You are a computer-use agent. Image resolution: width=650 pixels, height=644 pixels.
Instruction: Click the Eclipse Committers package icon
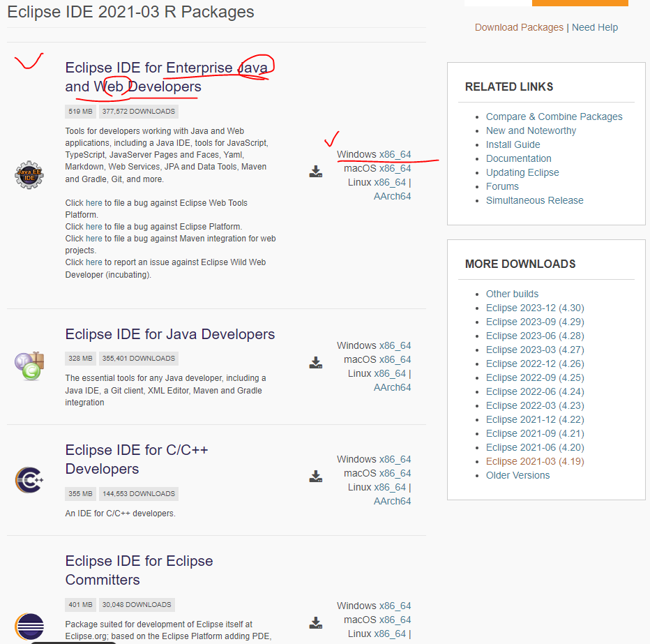[29, 626]
